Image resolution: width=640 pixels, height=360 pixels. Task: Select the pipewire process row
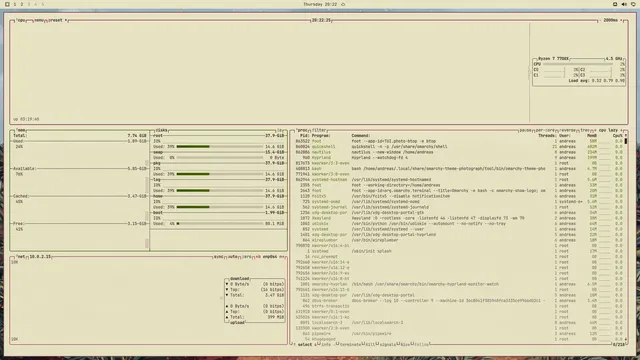tap(459, 333)
